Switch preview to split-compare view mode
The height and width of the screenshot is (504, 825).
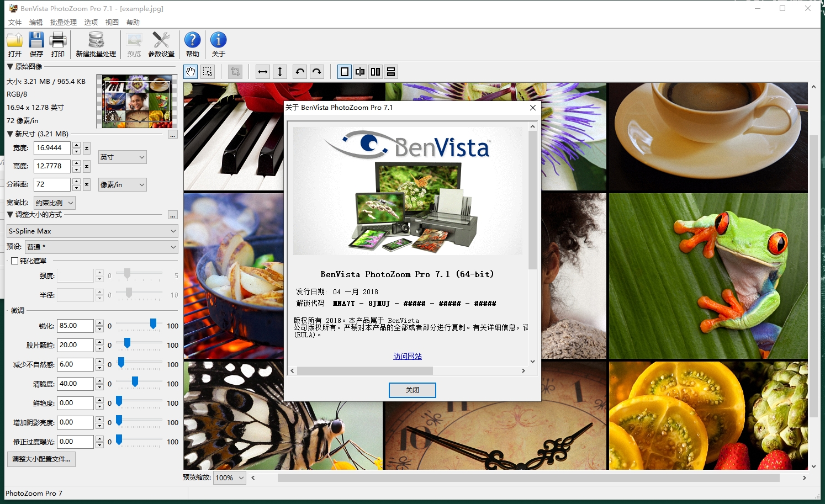359,71
